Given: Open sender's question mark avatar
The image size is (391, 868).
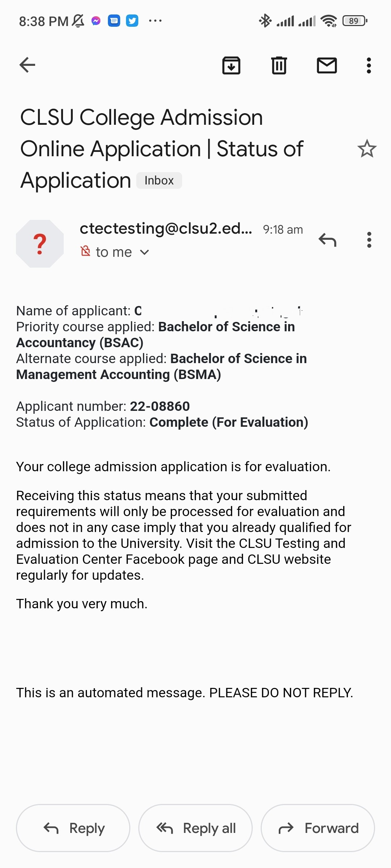Looking at the screenshot, I should pyautogui.click(x=40, y=244).
